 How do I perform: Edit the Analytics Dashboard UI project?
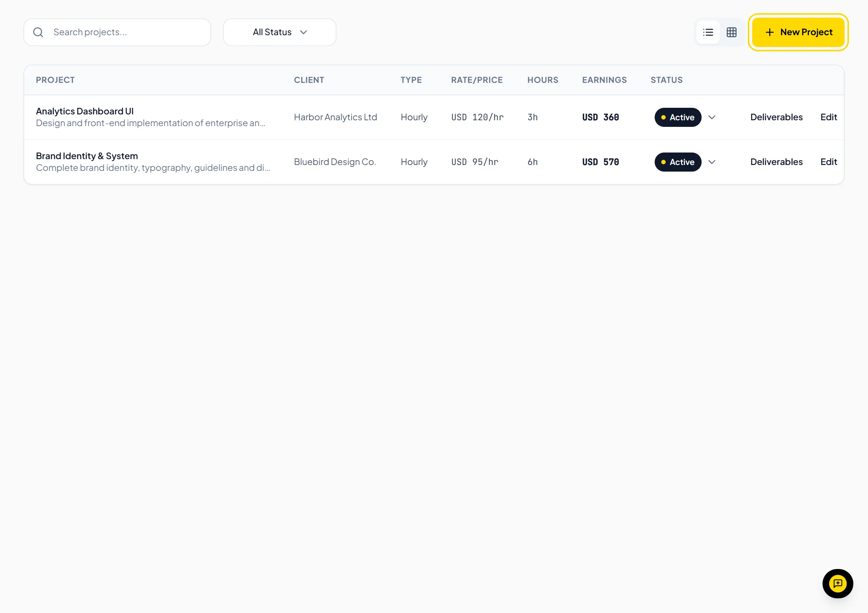pos(828,117)
